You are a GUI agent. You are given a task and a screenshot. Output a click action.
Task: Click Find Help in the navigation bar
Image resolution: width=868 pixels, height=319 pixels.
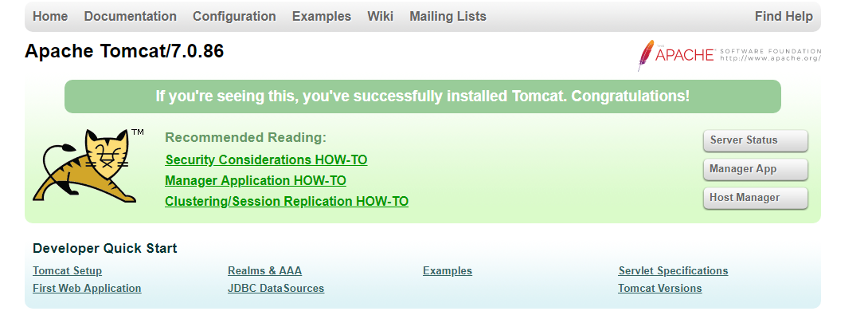click(x=784, y=16)
